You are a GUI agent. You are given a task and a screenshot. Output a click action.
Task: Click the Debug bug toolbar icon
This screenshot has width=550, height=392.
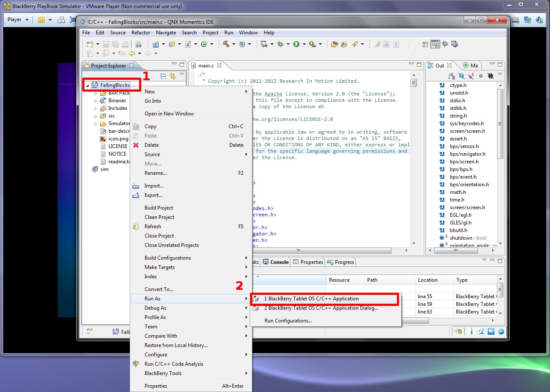280,44
